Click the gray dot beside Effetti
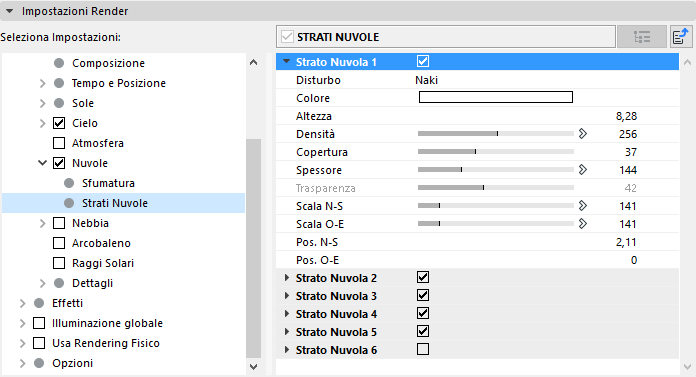This screenshot has height=377, width=696. (x=39, y=303)
